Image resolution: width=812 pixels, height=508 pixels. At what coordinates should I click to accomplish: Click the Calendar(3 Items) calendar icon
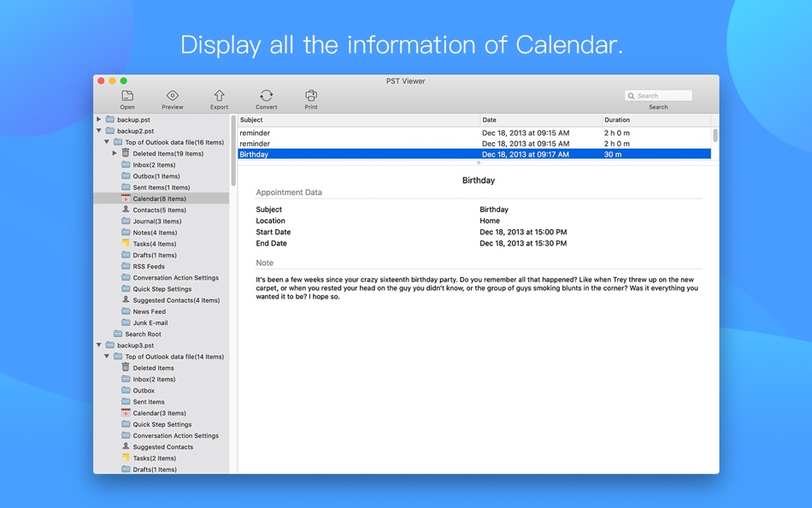(x=126, y=412)
